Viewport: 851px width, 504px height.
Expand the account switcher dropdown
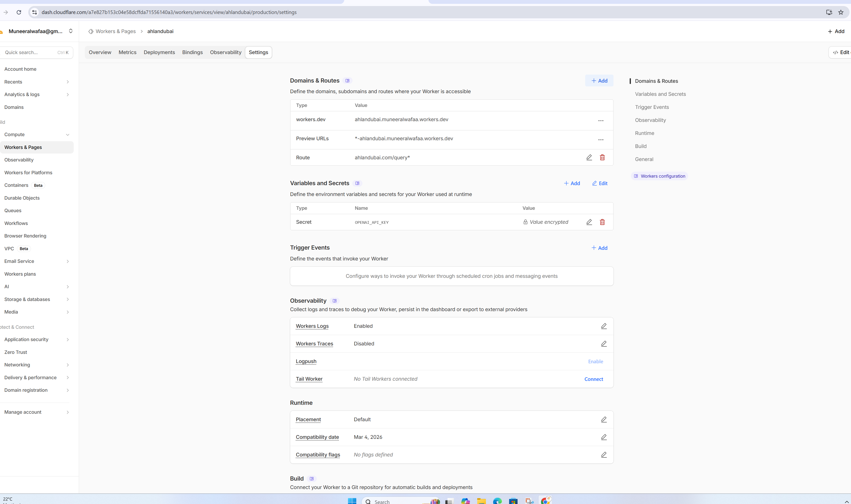point(71,31)
